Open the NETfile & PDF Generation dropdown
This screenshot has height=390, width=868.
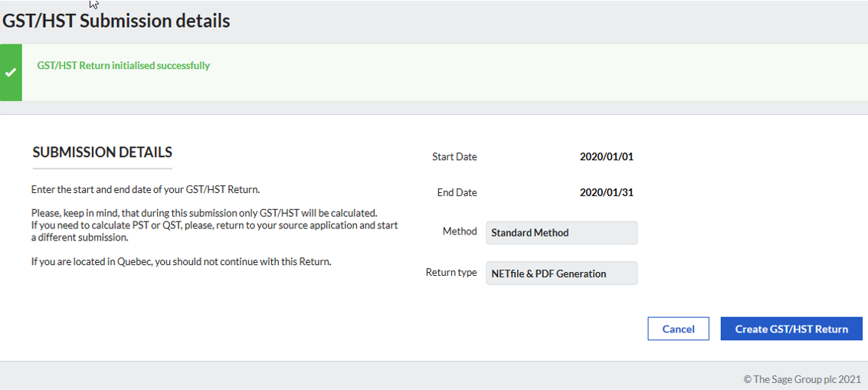(x=562, y=273)
